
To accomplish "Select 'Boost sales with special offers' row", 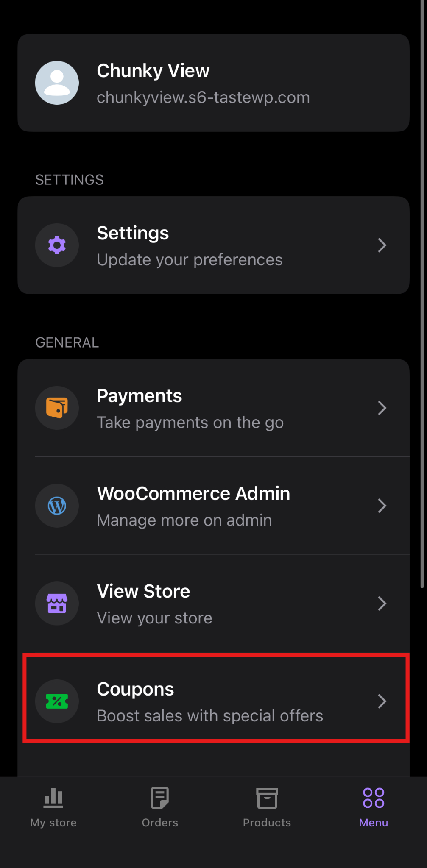I will point(210,716).
